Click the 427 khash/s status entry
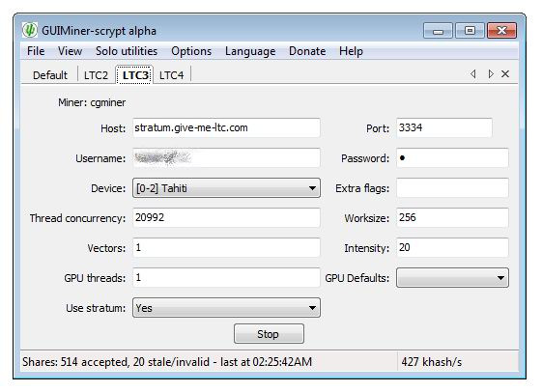Viewport: 542px width, 392px height. pyautogui.click(x=432, y=362)
